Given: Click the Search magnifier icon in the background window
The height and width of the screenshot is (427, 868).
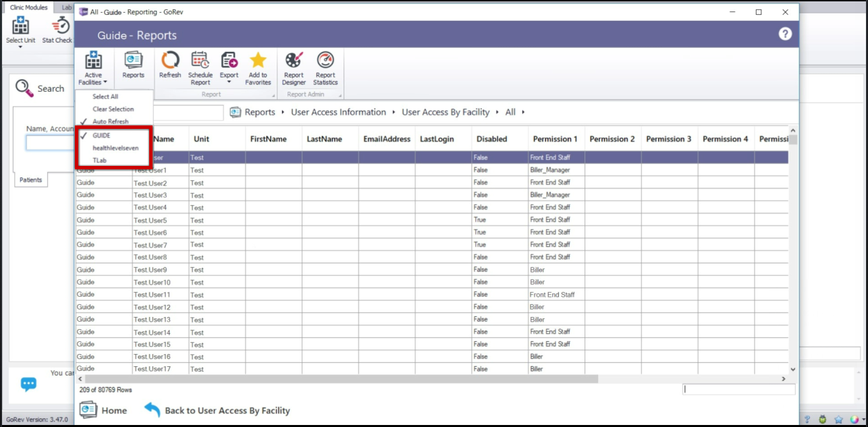Looking at the screenshot, I should tap(24, 88).
